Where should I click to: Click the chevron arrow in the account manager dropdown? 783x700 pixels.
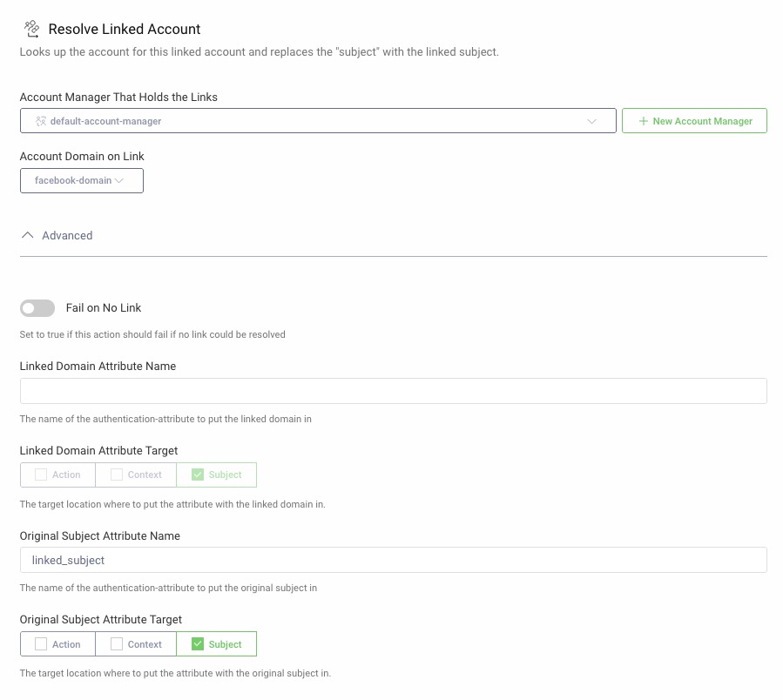[x=592, y=121]
